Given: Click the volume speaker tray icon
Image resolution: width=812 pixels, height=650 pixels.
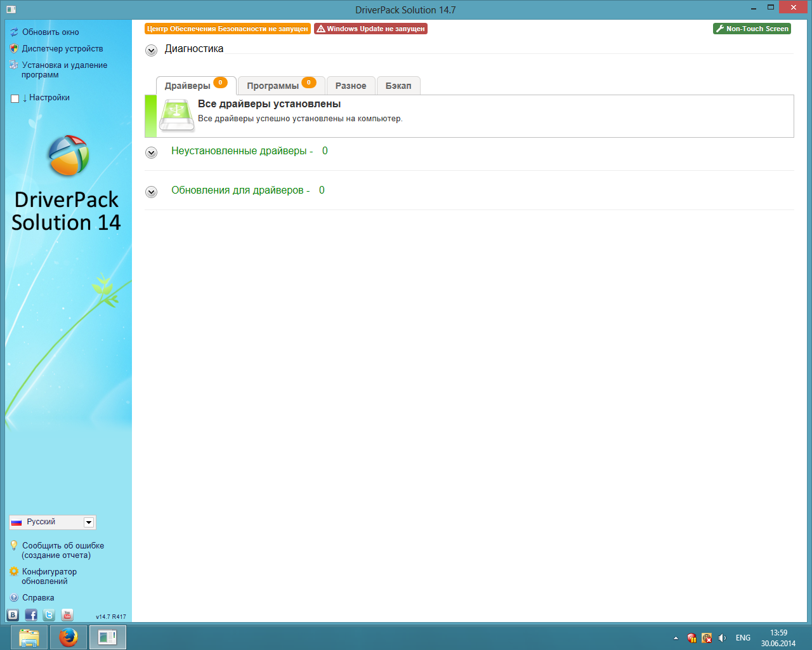Looking at the screenshot, I should point(722,638).
